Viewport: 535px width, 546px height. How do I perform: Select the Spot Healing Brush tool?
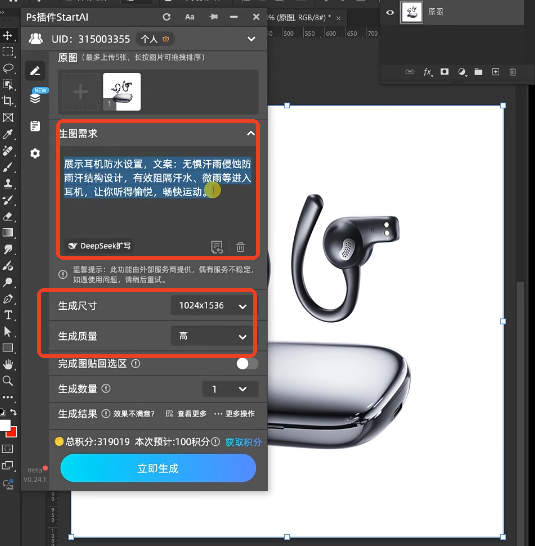(8, 150)
